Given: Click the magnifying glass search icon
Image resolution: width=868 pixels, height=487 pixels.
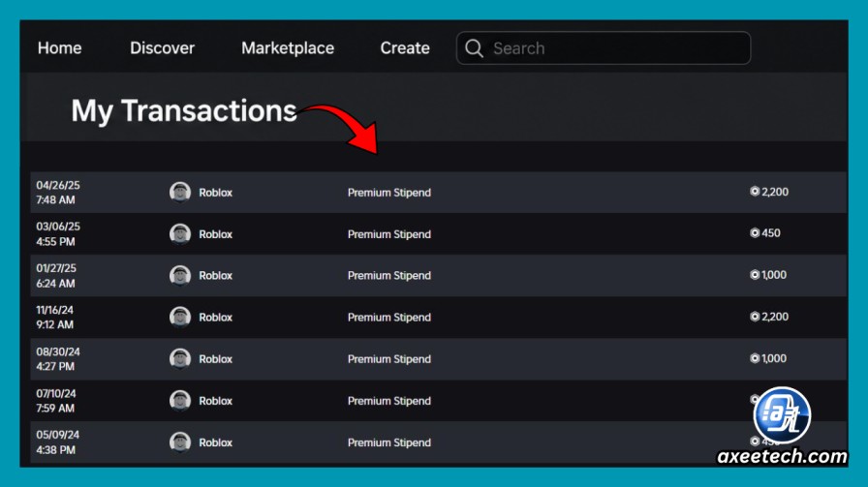Looking at the screenshot, I should (x=474, y=48).
